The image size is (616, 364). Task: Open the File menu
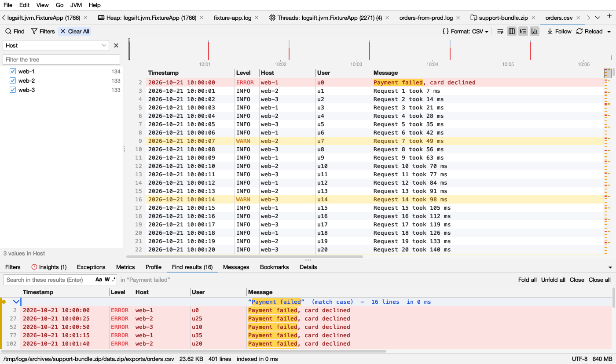(8, 5)
